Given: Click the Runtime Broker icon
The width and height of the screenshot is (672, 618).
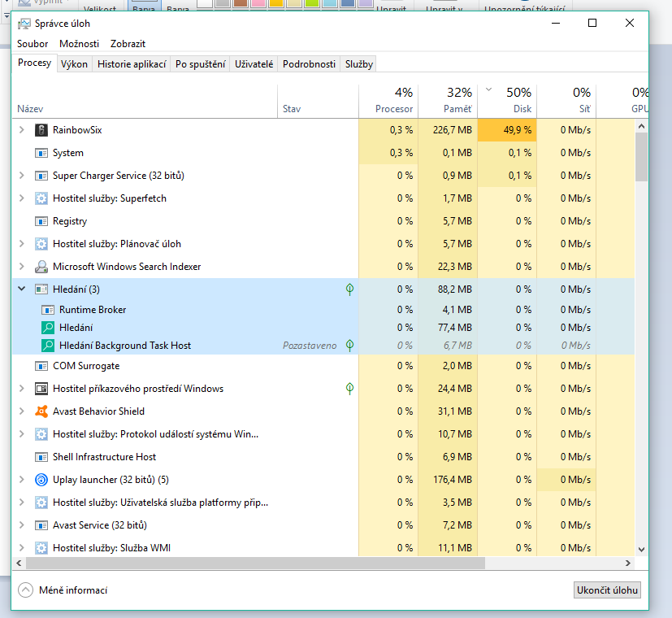Looking at the screenshot, I should tap(48, 310).
